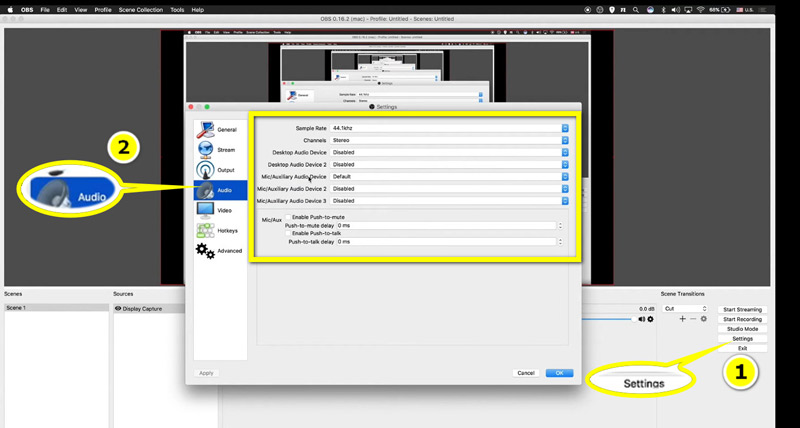
Task: Open system volume menu bar icon
Action: pyautogui.click(x=676, y=10)
